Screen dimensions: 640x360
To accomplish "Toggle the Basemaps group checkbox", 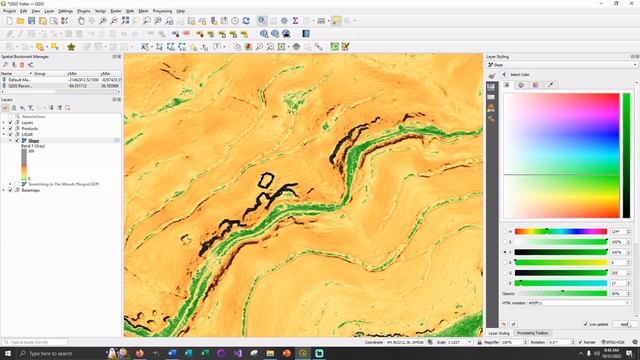I will click(11, 190).
